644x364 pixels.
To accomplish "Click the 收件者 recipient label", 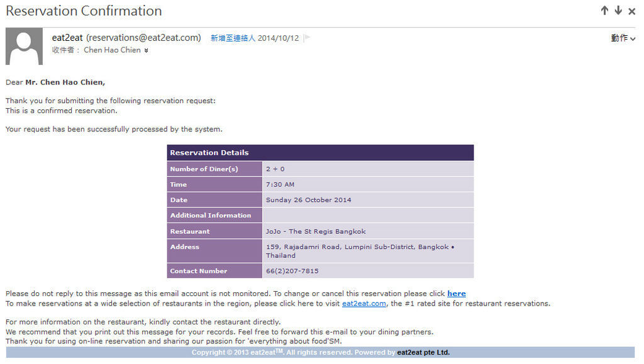I will 65,50.
